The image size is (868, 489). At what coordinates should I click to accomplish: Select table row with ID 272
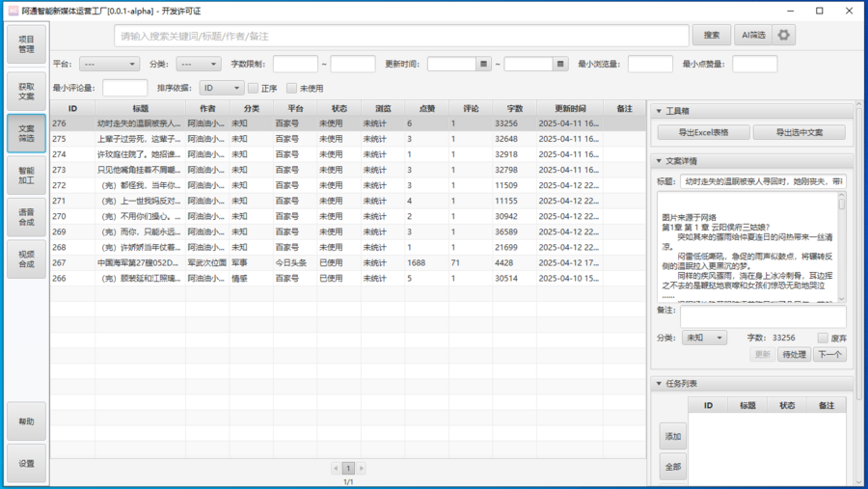[348, 185]
